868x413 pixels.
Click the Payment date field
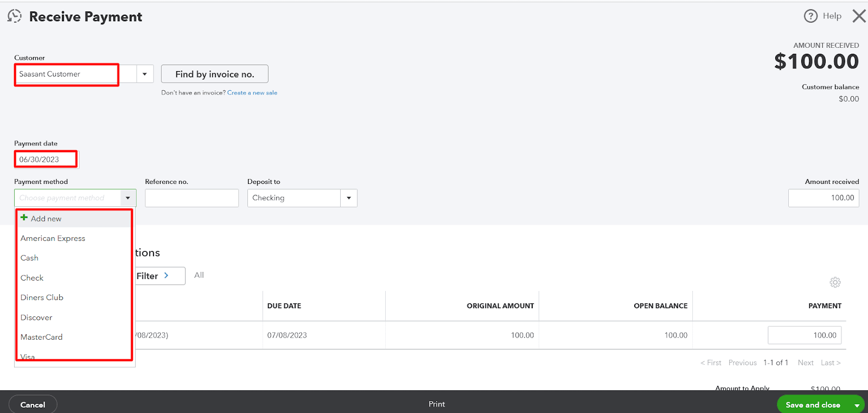point(47,160)
